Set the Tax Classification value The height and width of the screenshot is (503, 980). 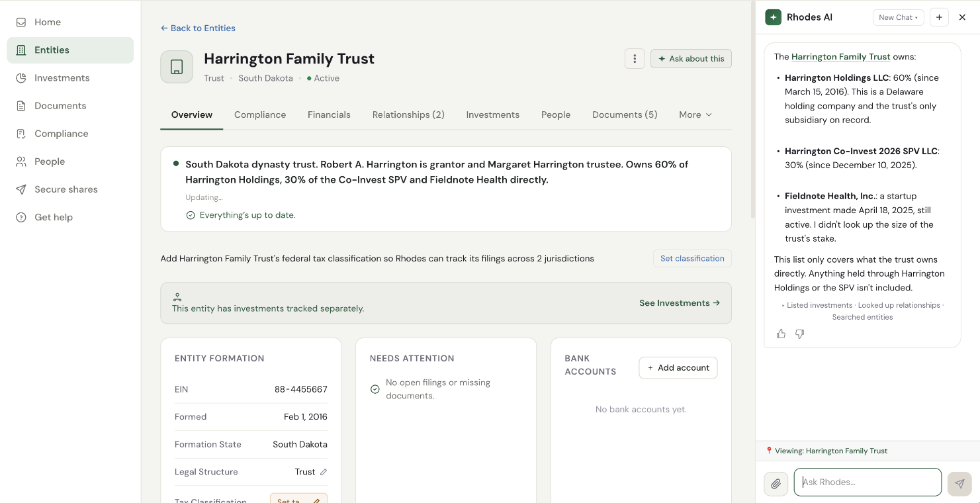pos(298,500)
